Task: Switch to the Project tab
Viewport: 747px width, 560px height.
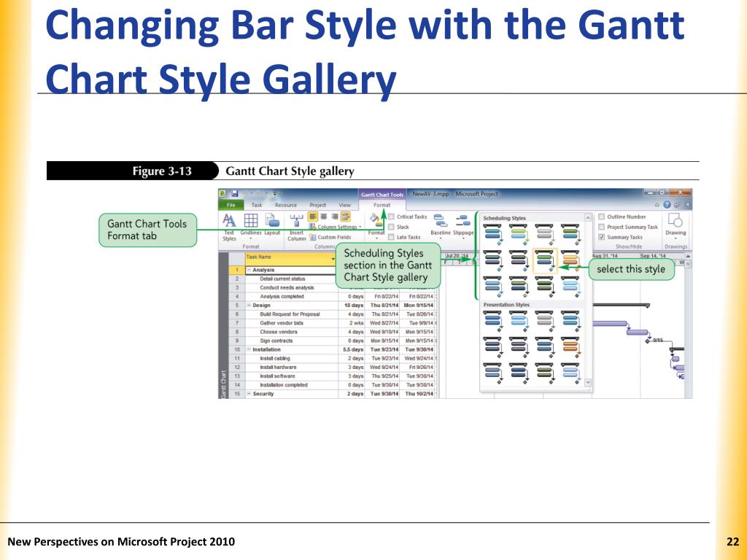Action: (x=318, y=205)
